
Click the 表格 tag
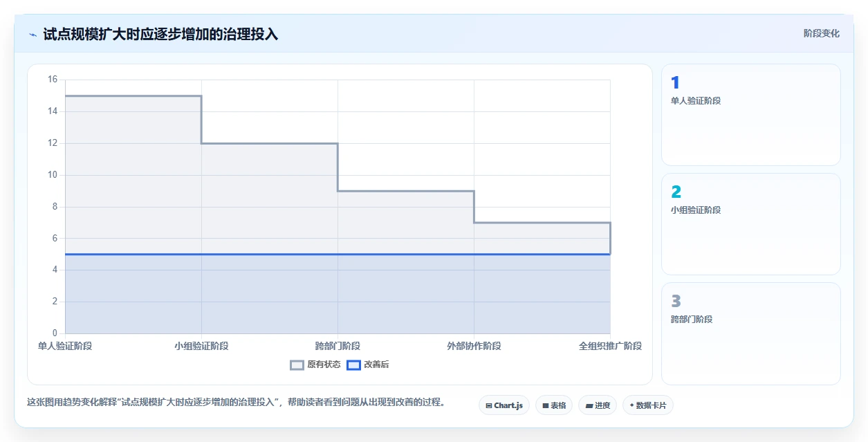click(554, 405)
